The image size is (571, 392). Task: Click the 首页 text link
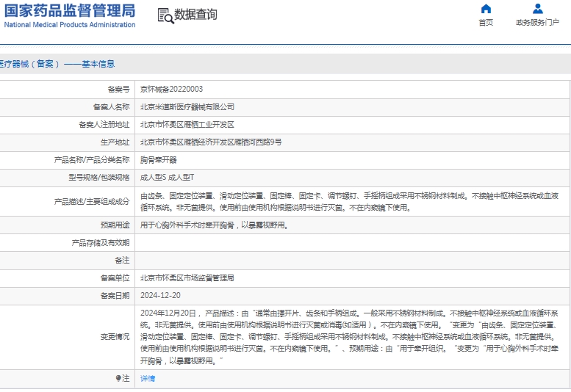tap(486, 23)
